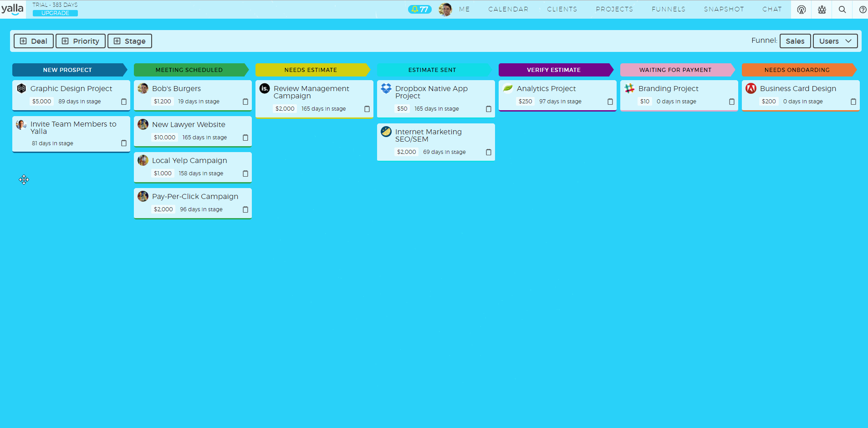
Task: Click clipboard icon on Business Card Design card
Action: [853, 102]
